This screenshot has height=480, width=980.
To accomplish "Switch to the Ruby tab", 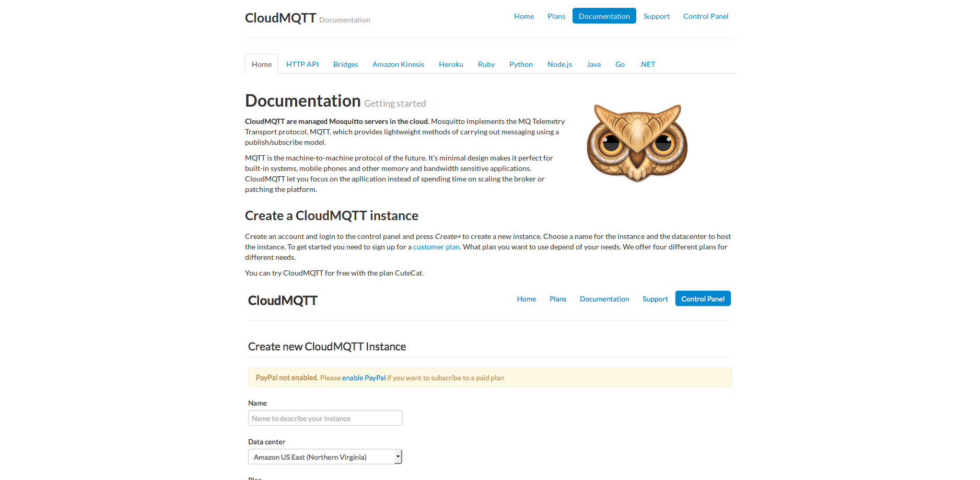I will pyautogui.click(x=486, y=64).
